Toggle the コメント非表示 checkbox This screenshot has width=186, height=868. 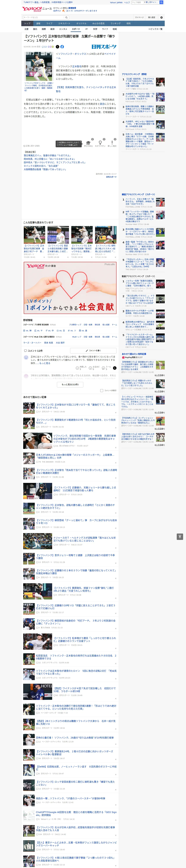pos(102,391)
